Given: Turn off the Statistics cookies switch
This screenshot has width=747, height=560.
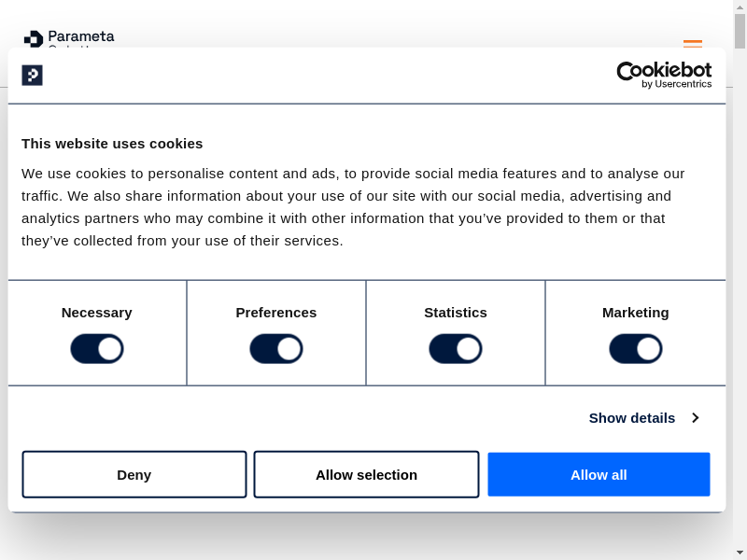Looking at the screenshot, I should pos(456,349).
